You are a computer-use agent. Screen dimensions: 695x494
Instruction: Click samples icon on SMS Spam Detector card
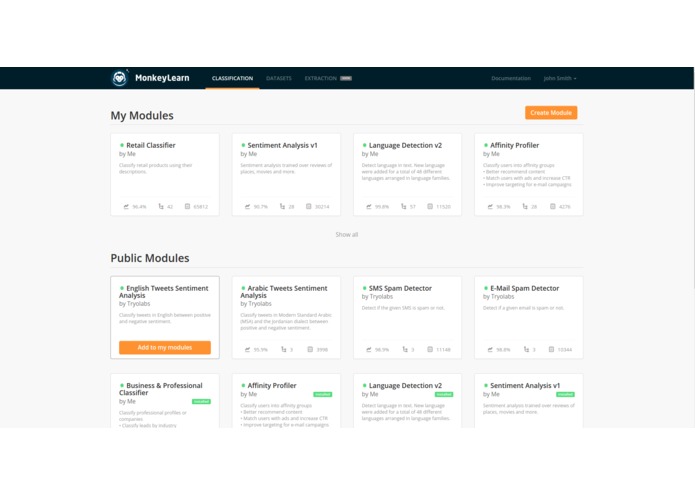pyautogui.click(x=430, y=350)
